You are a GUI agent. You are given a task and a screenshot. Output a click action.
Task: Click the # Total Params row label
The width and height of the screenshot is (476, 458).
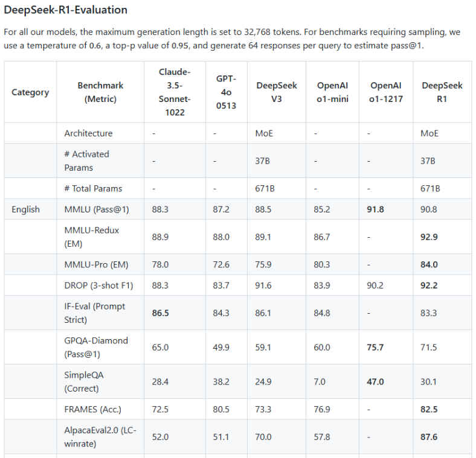pos(92,188)
